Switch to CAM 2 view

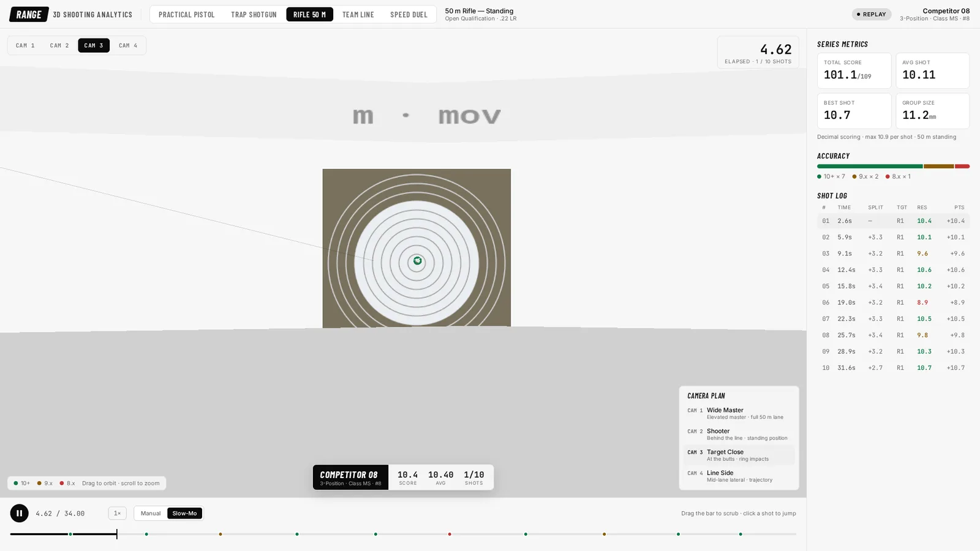click(59, 45)
